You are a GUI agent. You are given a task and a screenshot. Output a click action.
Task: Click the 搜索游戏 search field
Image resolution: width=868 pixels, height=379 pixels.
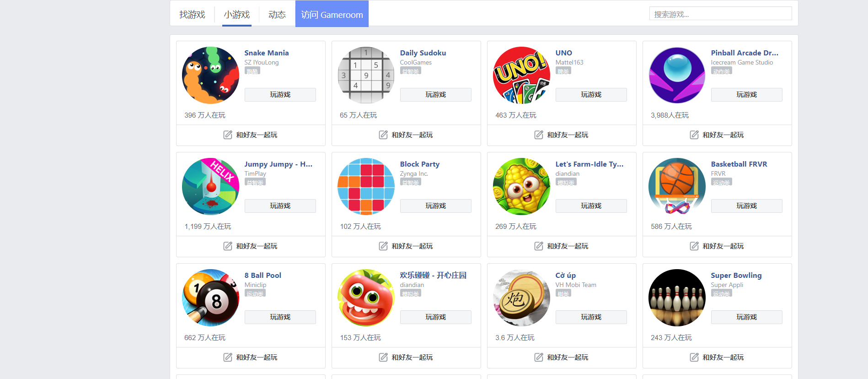click(x=720, y=14)
